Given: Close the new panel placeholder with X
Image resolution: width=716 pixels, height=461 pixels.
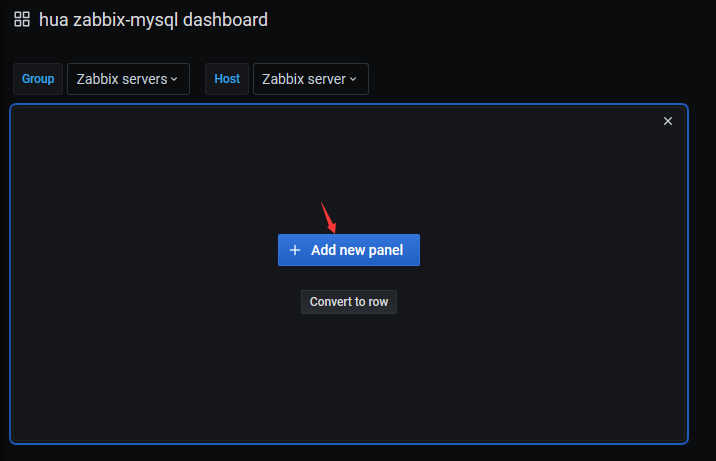Looking at the screenshot, I should (x=668, y=121).
